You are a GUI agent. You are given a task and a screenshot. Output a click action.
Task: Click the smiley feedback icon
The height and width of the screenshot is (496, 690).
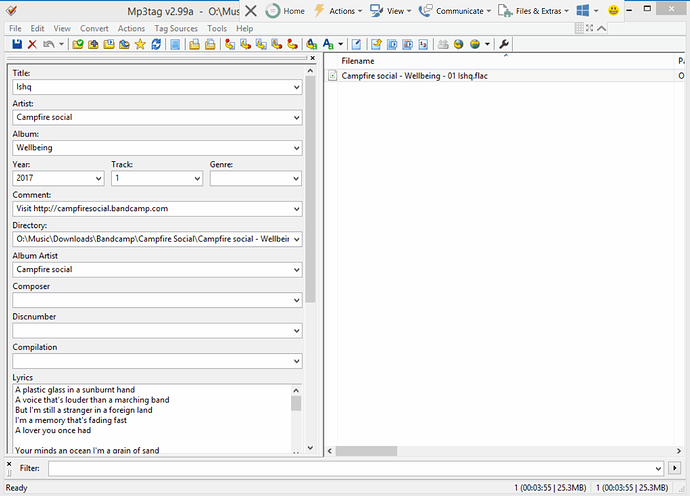(x=613, y=11)
